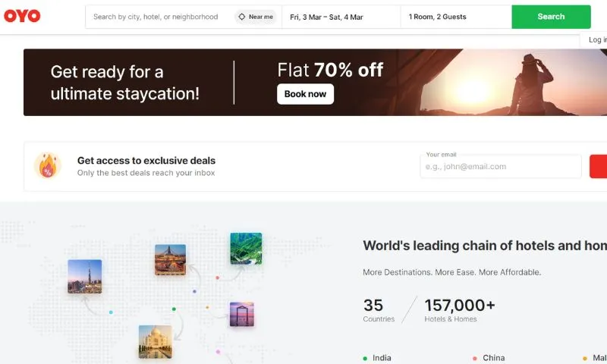Click the fire discount deals icon
Viewport: 607px width, 364px height.
click(48, 165)
